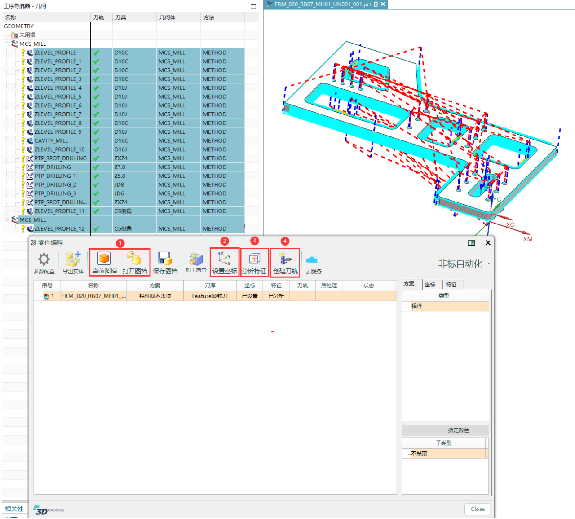Collapse the second MCS_MILL tree node
Image resolution: width=575 pixels, height=519 pixels.
[x=7, y=220]
